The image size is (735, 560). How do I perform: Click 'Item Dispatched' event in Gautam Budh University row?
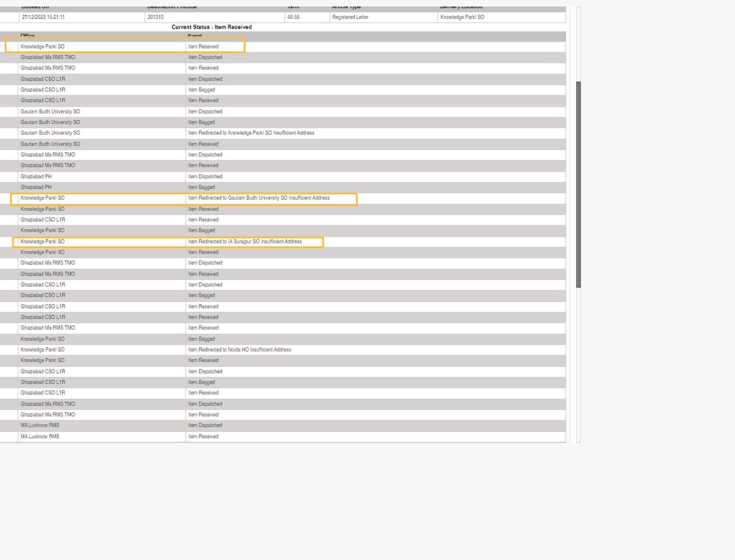pyautogui.click(x=205, y=112)
